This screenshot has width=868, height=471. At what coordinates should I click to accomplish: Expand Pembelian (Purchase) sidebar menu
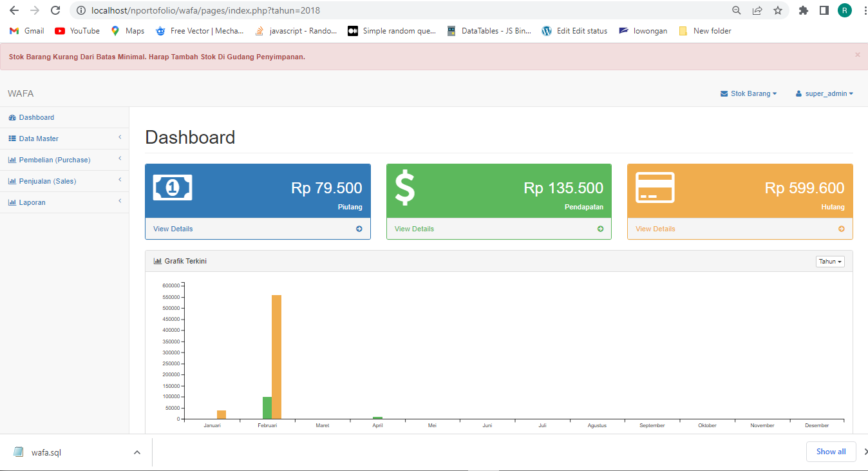[x=54, y=160]
